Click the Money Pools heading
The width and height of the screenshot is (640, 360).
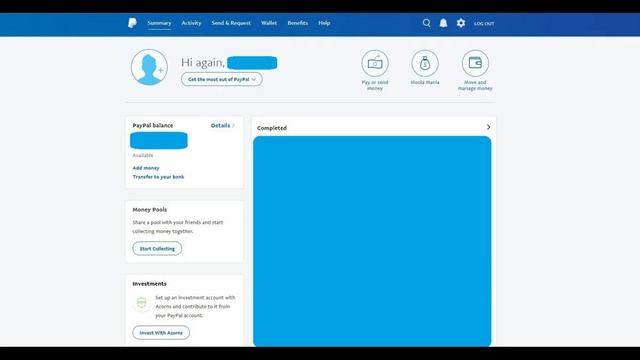[149, 210]
